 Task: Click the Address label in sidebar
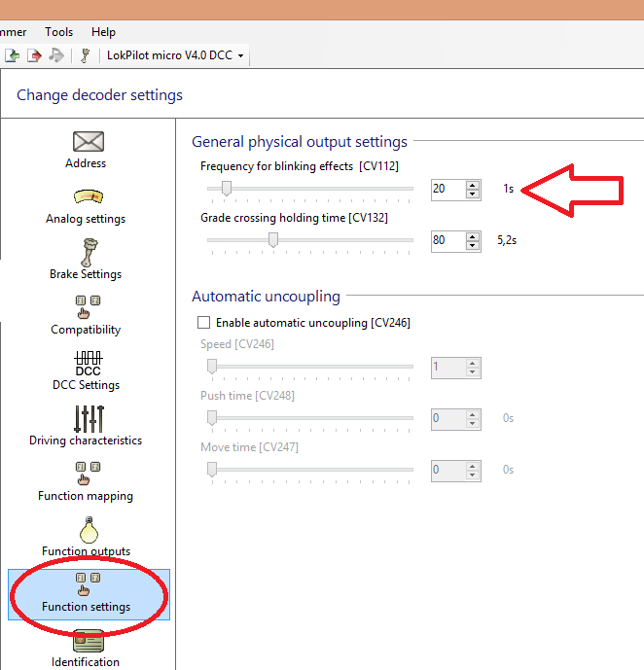coord(86,163)
